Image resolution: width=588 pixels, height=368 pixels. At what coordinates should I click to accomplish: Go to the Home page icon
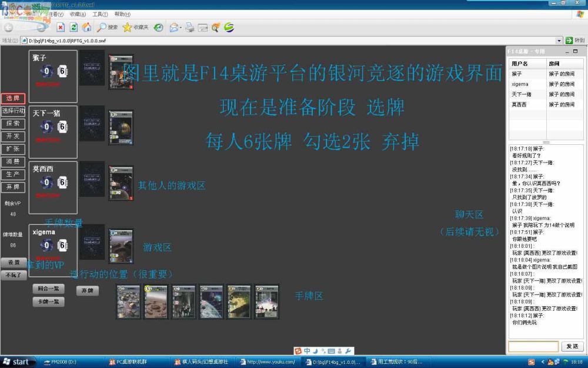pyautogui.click(x=86, y=28)
